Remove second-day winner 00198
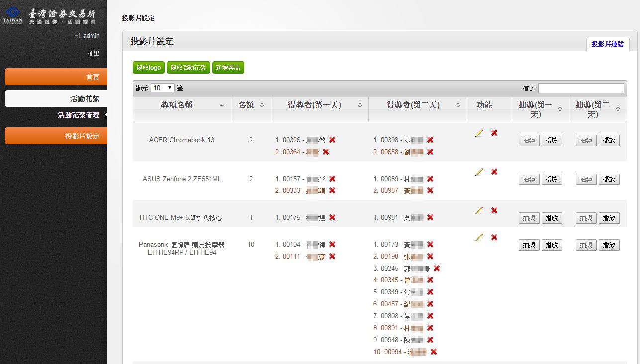 (430, 256)
